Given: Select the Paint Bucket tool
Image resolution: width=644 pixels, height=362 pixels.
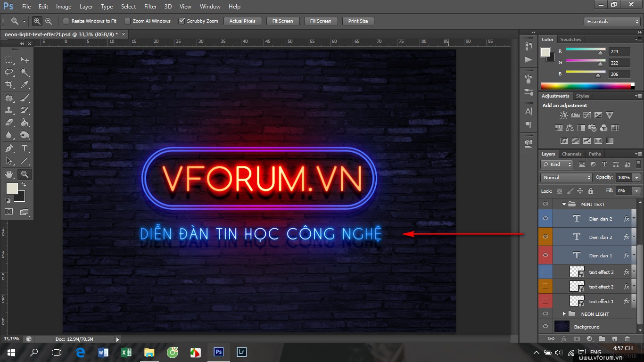Looking at the screenshot, I should pos(25,123).
